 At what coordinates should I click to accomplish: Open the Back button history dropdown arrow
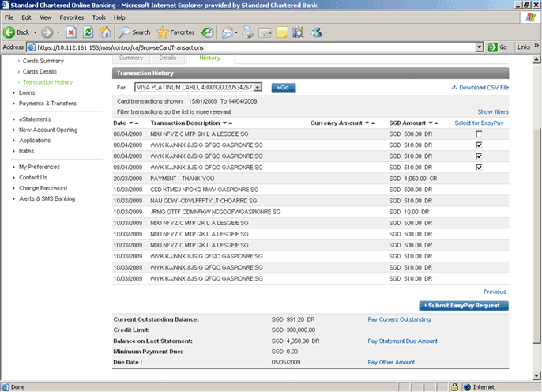coord(35,32)
